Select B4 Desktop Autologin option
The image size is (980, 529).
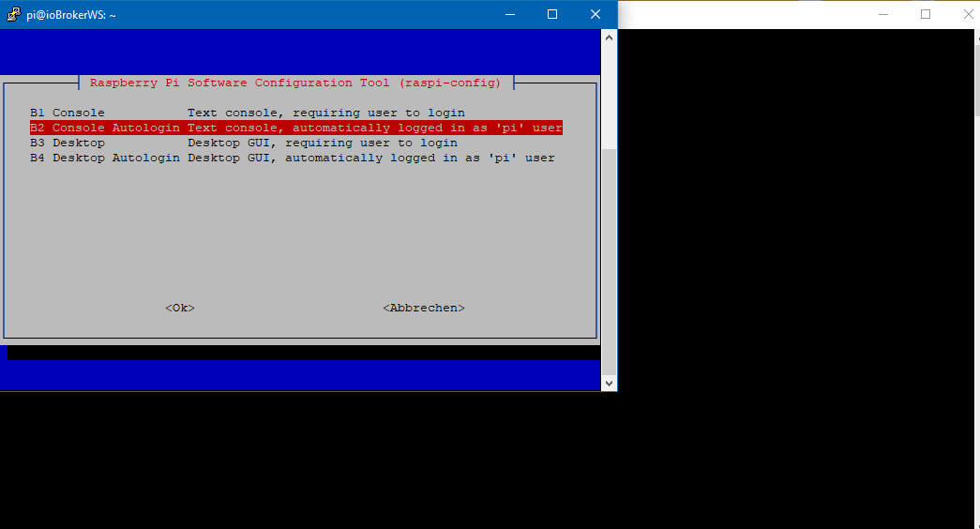click(293, 158)
